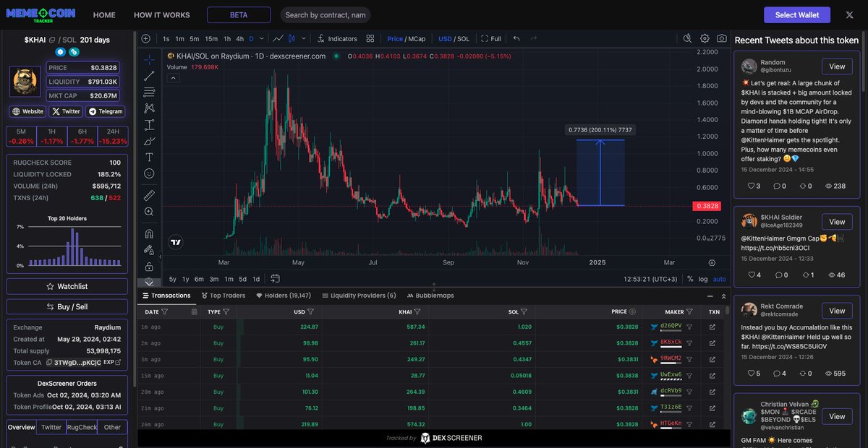The width and height of the screenshot is (868, 448).
Task: Select the 6m chart date range
Action: coord(199,279)
